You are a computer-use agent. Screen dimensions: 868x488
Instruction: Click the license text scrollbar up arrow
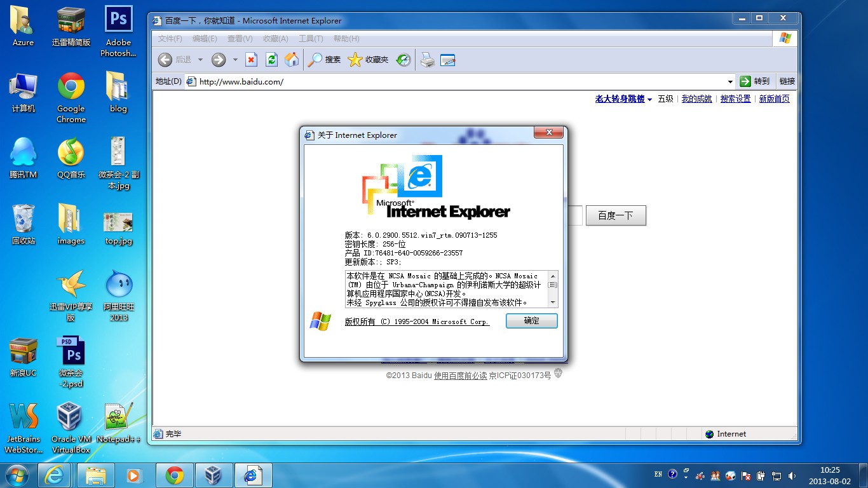pos(553,276)
